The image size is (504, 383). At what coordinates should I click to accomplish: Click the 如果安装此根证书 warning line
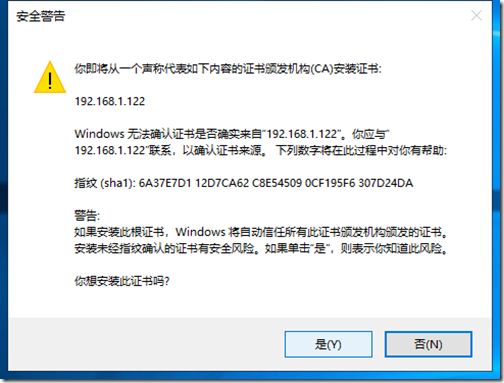click(260, 232)
